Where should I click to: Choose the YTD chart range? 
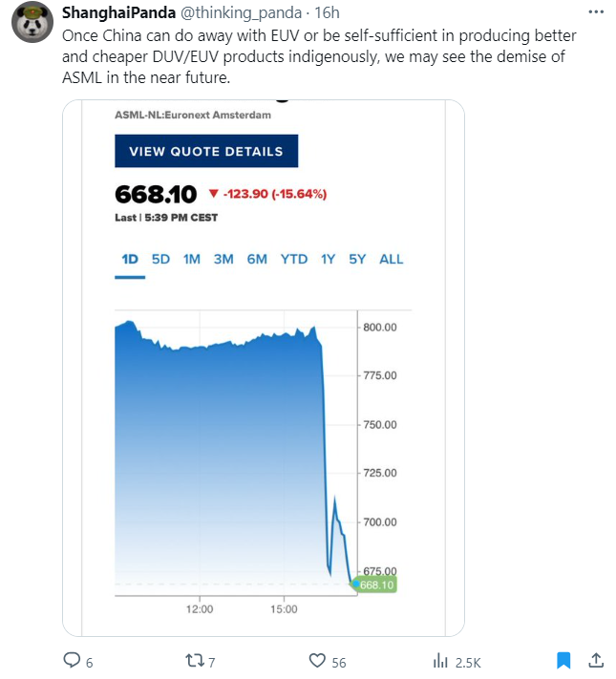[294, 260]
